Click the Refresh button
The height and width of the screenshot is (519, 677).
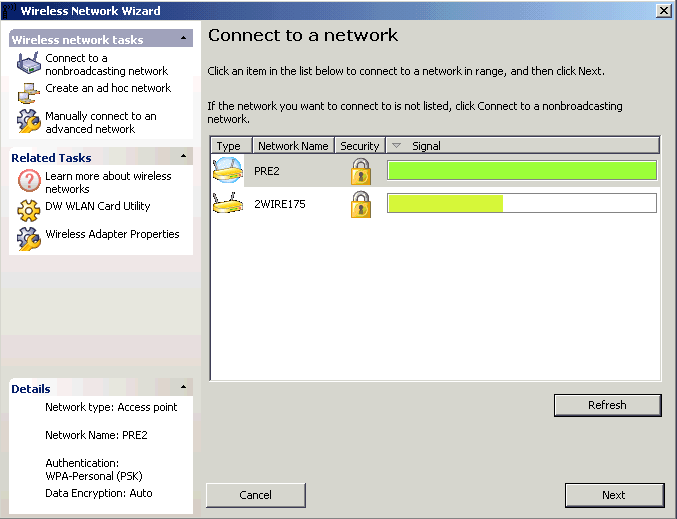[x=607, y=405]
